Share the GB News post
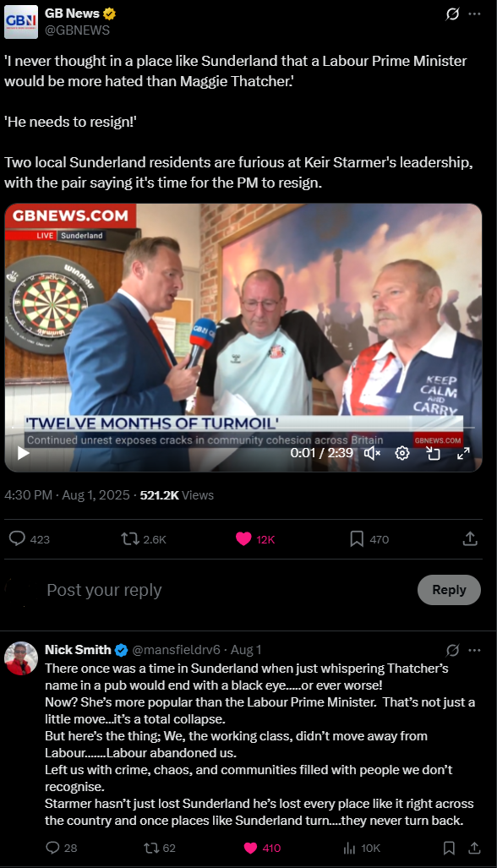 470,538
